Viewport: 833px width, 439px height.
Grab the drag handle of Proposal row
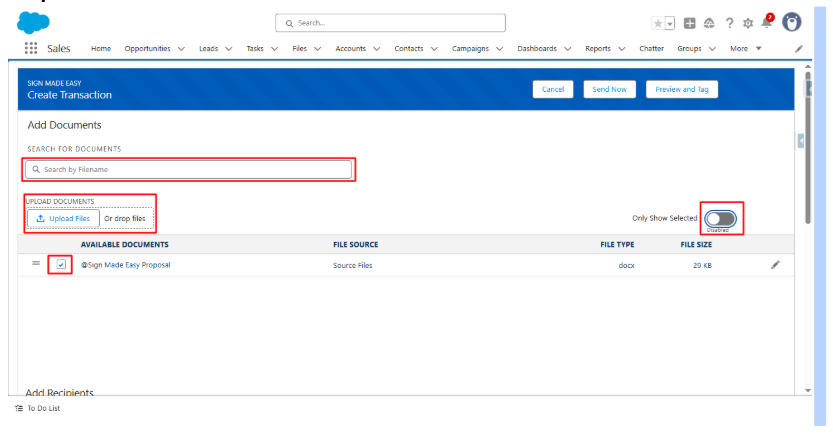[36, 263]
